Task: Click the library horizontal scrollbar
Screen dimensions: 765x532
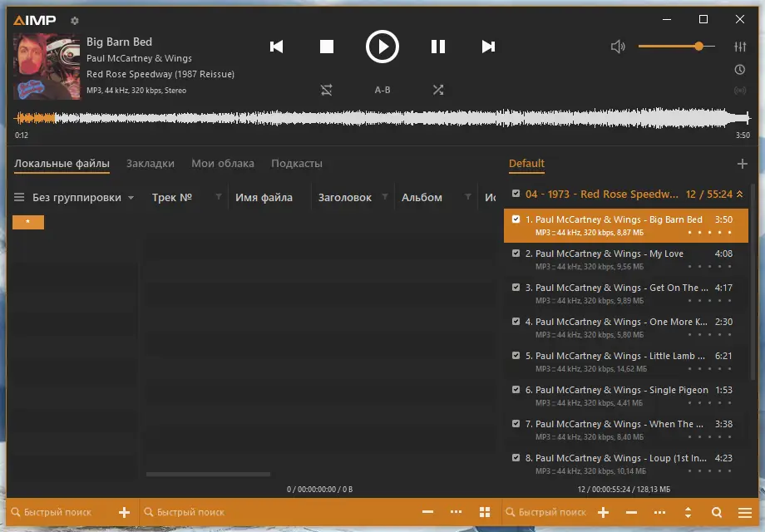Action: tap(209, 474)
